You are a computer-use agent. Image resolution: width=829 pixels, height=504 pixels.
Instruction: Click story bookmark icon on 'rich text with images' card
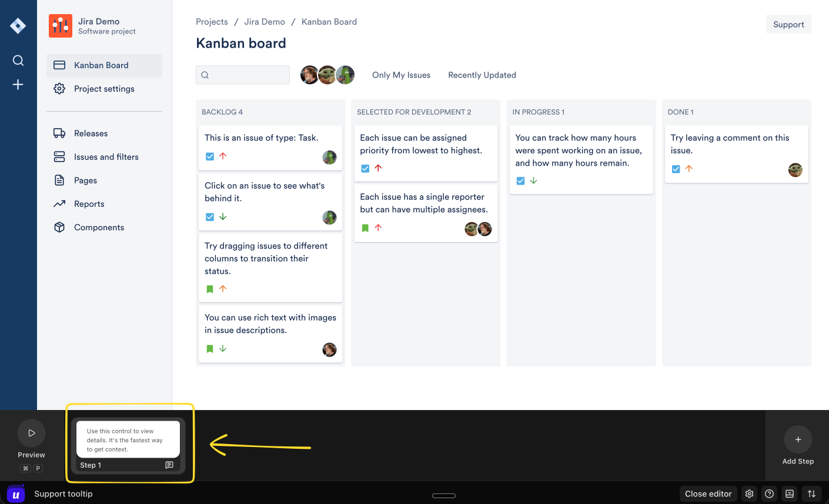pos(210,349)
